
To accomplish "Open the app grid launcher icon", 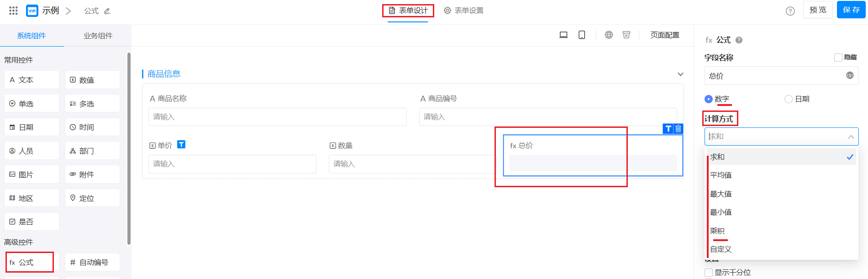I will (13, 11).
